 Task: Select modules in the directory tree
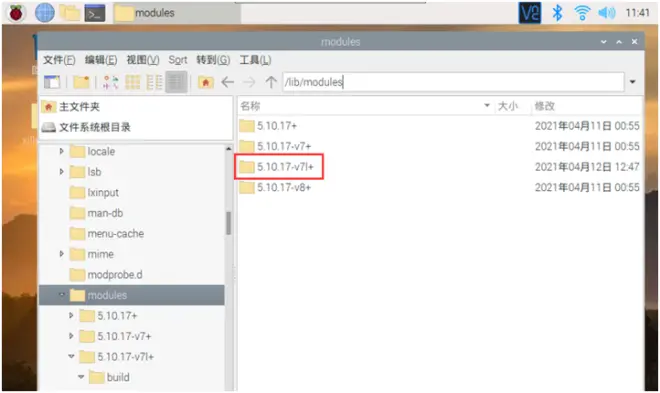[x=131, y=295]
